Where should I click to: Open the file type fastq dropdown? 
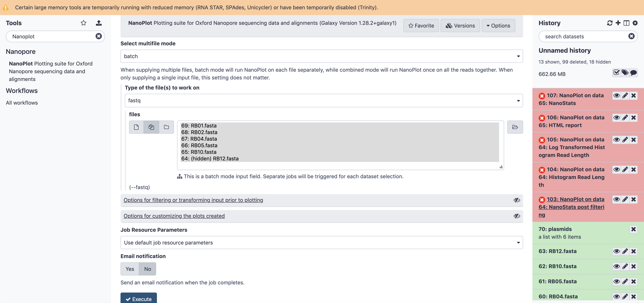[324, 101]
